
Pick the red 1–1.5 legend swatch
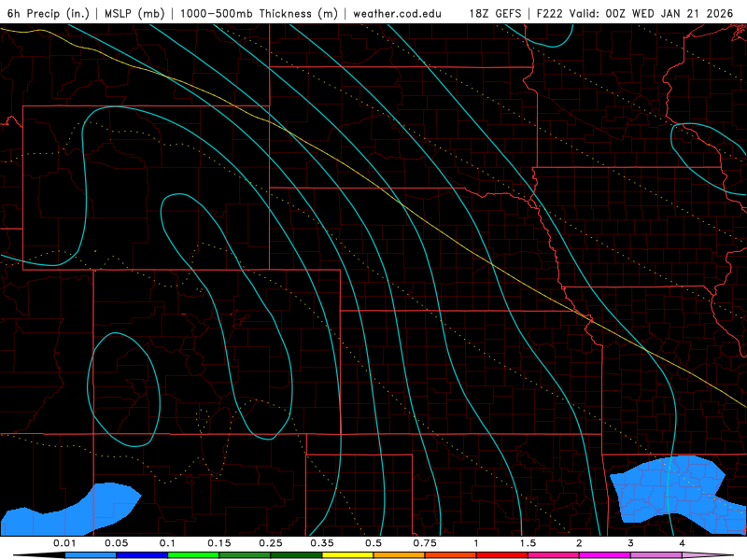coord(502,555)
